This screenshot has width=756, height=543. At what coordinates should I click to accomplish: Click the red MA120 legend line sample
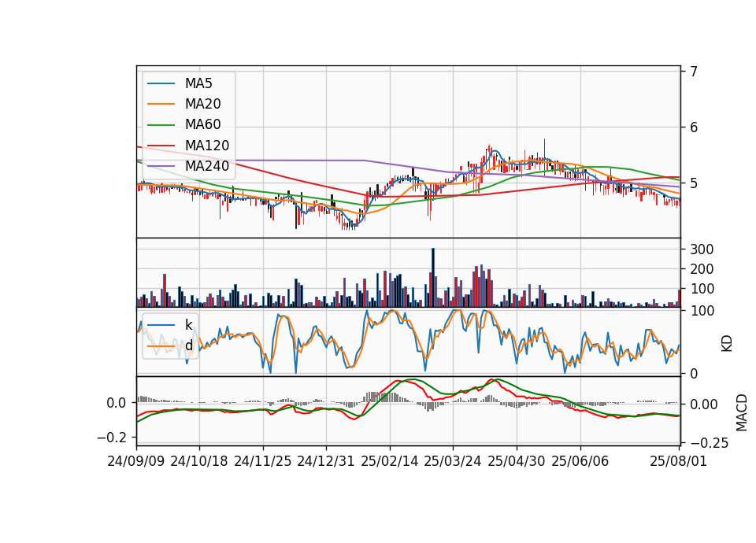161,146
